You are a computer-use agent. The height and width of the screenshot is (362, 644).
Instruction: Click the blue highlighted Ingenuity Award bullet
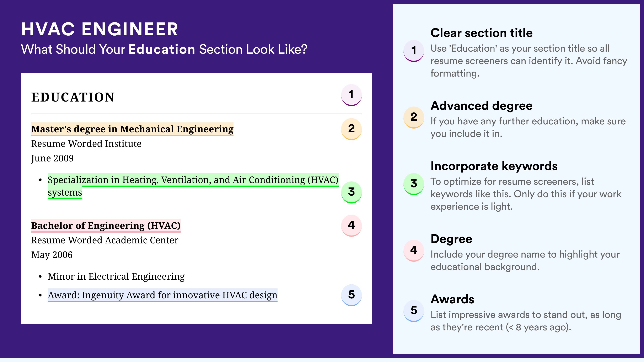point(162,295)
